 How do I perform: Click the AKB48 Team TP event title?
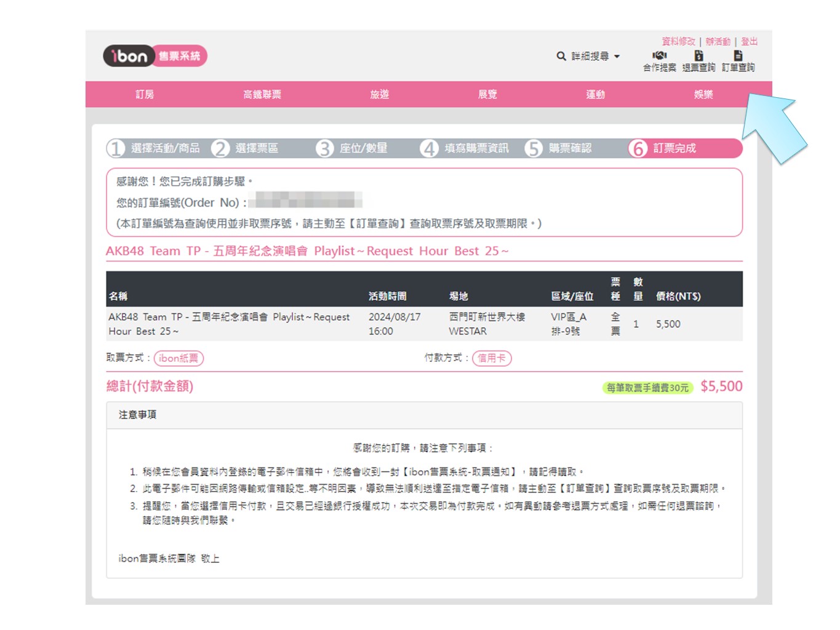[306, 251]
